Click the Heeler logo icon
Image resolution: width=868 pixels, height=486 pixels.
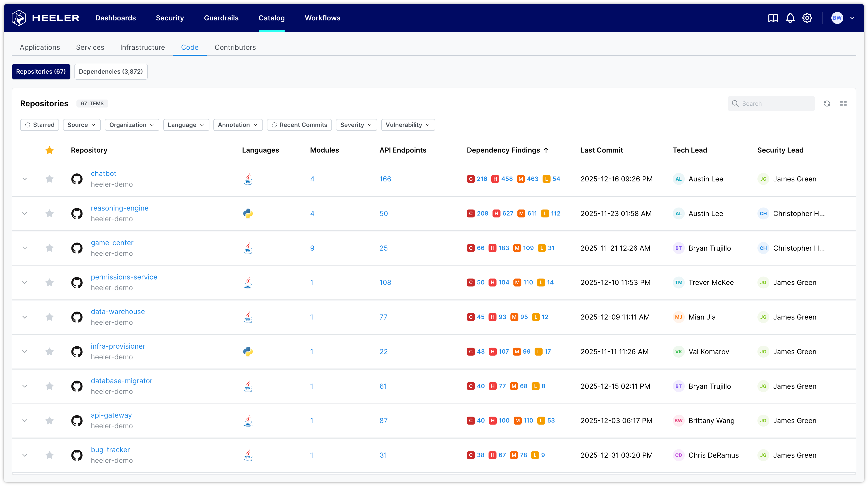(19, 18)
